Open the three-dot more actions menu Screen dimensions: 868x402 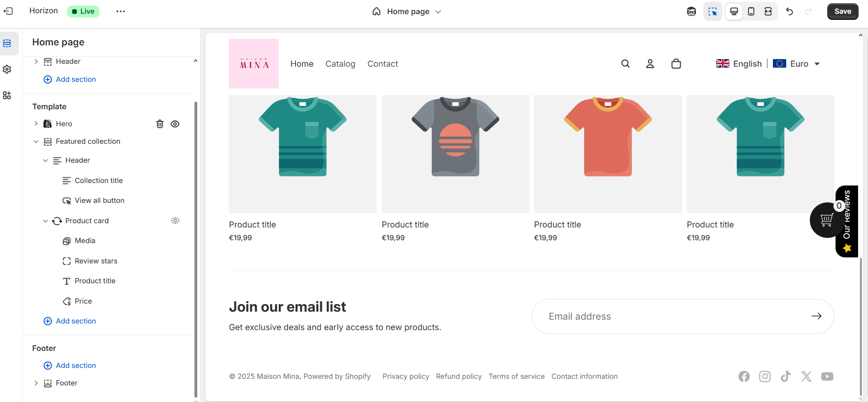(121, 11)
